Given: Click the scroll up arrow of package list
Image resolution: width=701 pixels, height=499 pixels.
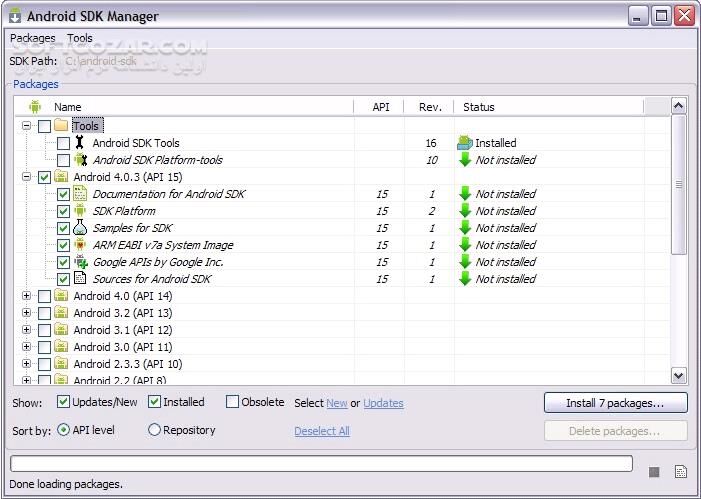Looking at the screenshot, I should pos(679,106).
